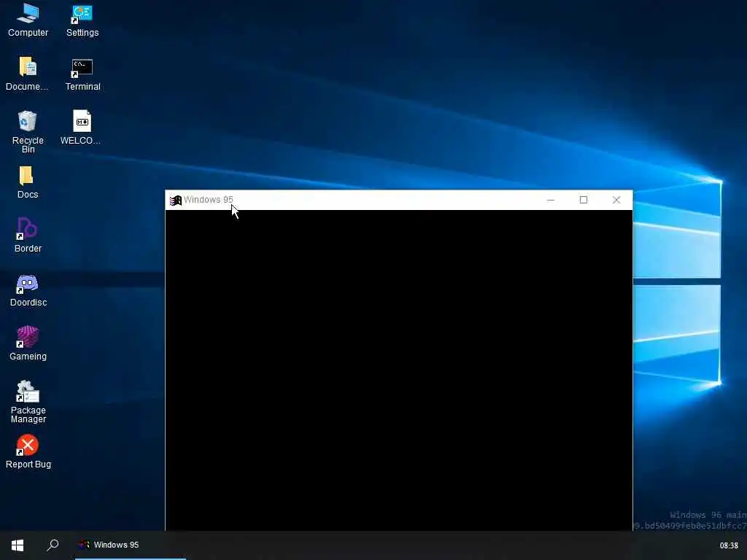This screenshot has height=560, width=747.
Task: Maximize the Windows 95 window
Action: pyautogui.click(x=583, y=200)
